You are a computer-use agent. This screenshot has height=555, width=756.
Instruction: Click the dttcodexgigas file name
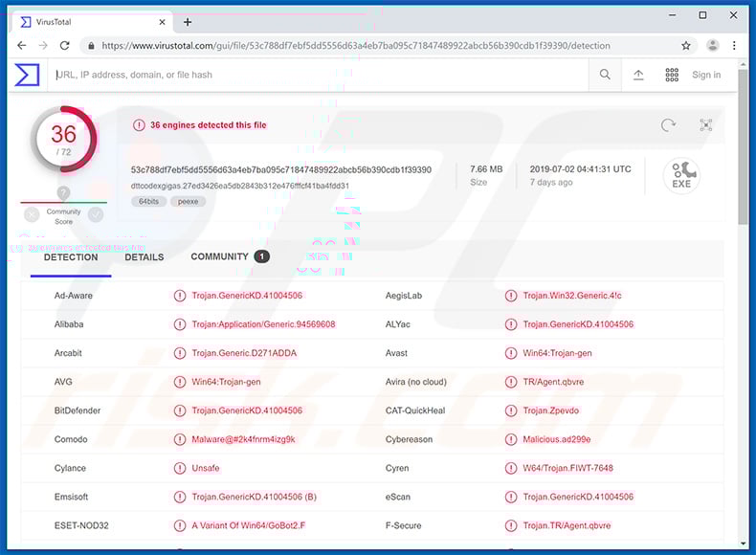point(239,186)
